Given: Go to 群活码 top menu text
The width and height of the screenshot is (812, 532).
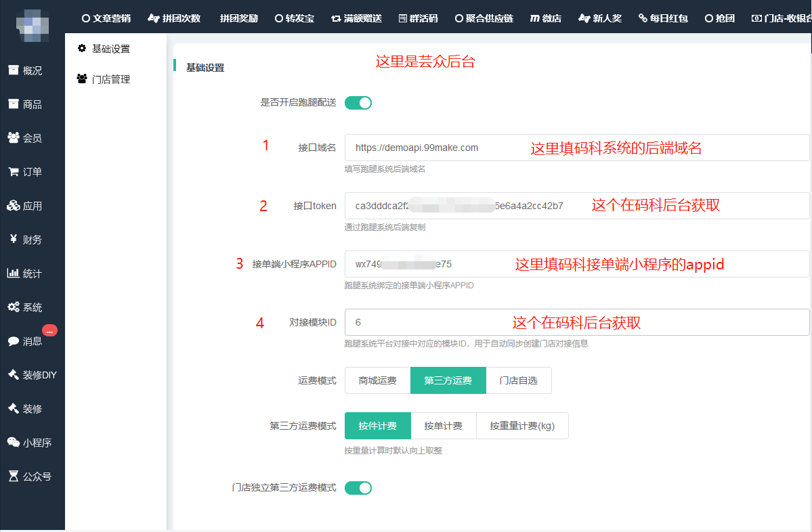Looking at the screenshot, I should click(x=423, y=18).
